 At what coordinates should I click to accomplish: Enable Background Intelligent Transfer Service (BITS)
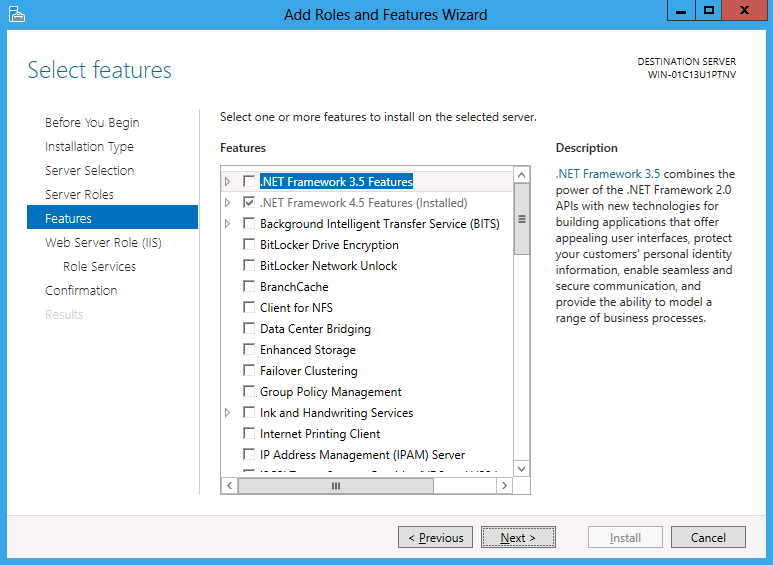[x=249, y=223]
